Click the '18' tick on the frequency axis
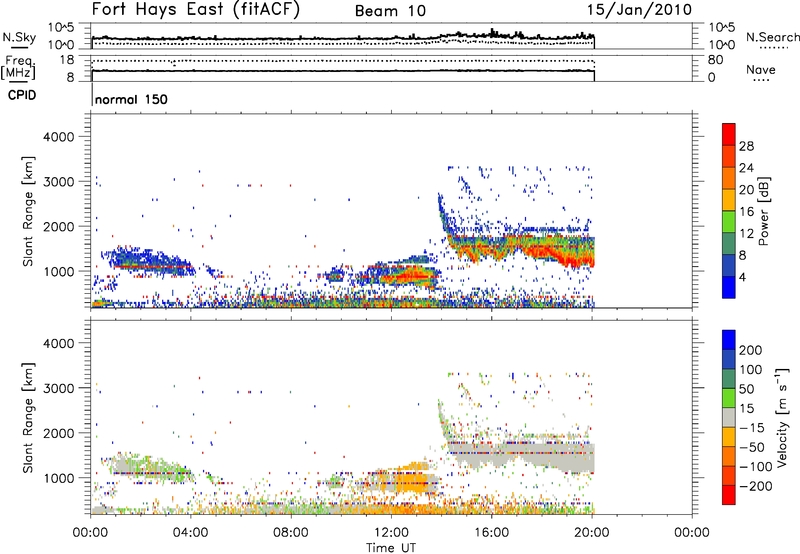 (67, 60)
